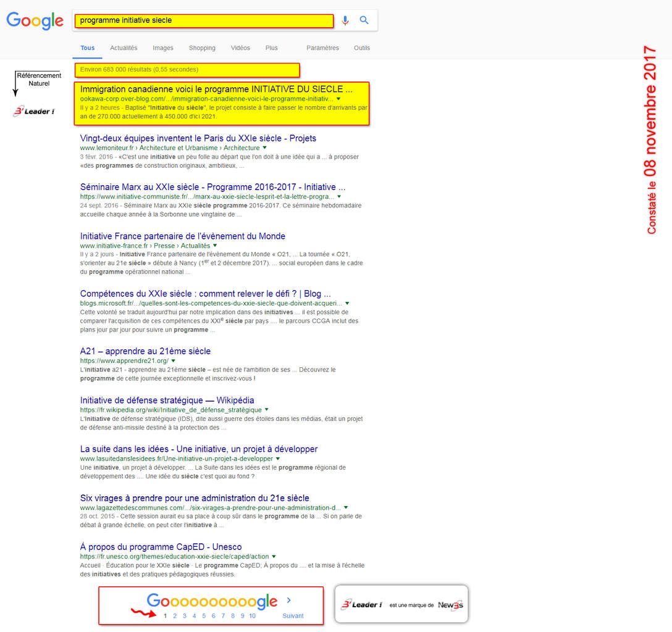Expand dropdown arrow next to fr.wikipedia.org URL
Screen dimensions: 672x632
click(x=267, y=410)
